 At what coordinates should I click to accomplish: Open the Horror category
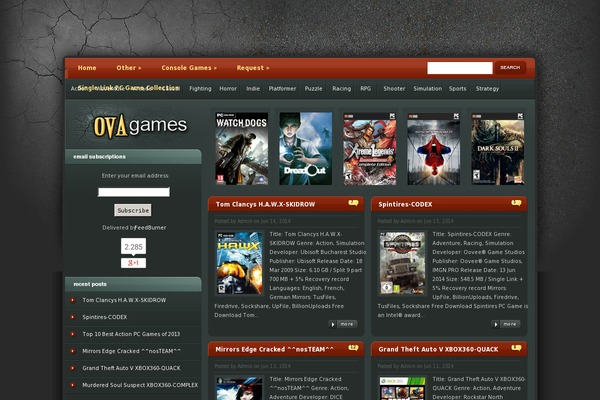tap(228, 88)
